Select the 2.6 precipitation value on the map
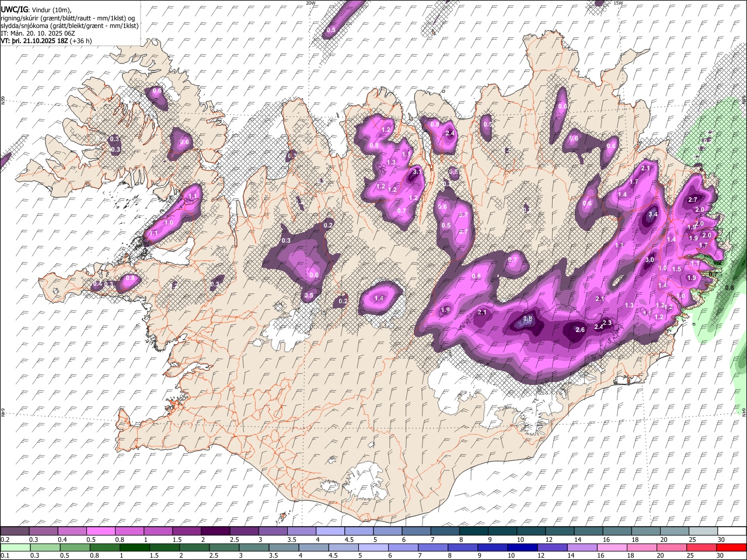This screenshot has width=747, height=560. [x=580, y=330]
